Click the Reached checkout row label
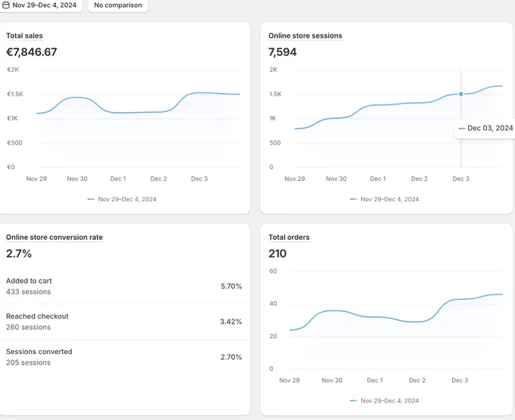Viewport: 515px width, 420px height. [37, 316]
